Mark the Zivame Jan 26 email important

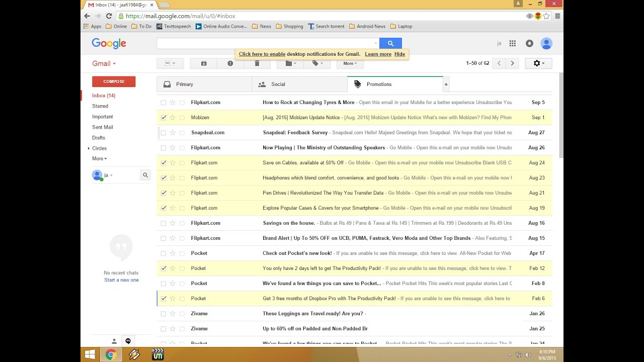[182, 313]
